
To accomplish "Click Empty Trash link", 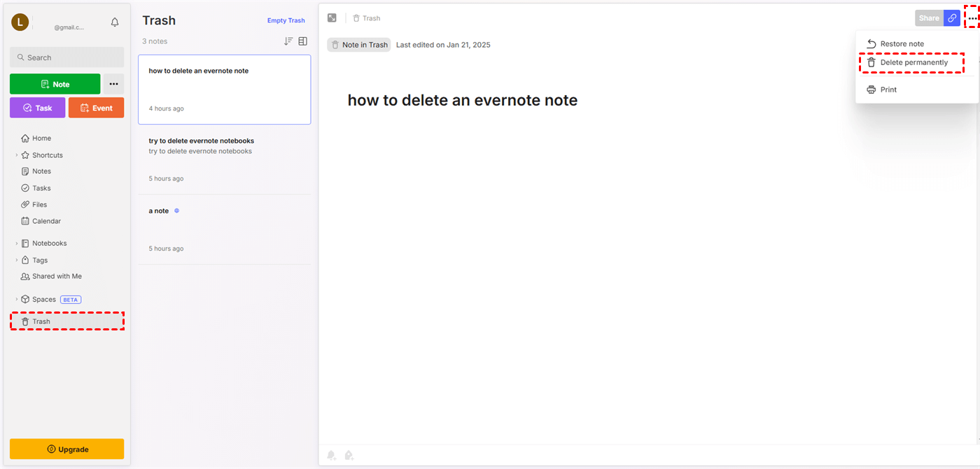I will pos(286,21).
